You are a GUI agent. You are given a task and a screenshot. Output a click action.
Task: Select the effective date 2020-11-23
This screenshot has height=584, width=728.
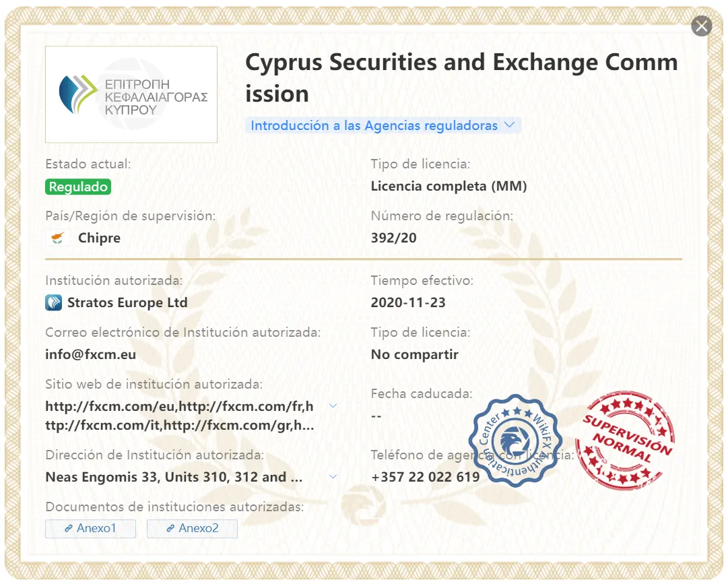(x=408, y=302)
